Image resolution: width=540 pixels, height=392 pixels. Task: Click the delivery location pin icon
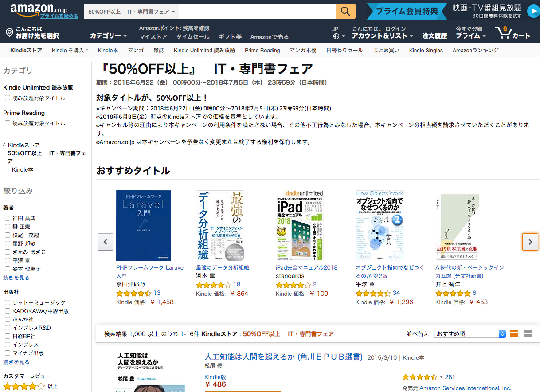(9, 33)
